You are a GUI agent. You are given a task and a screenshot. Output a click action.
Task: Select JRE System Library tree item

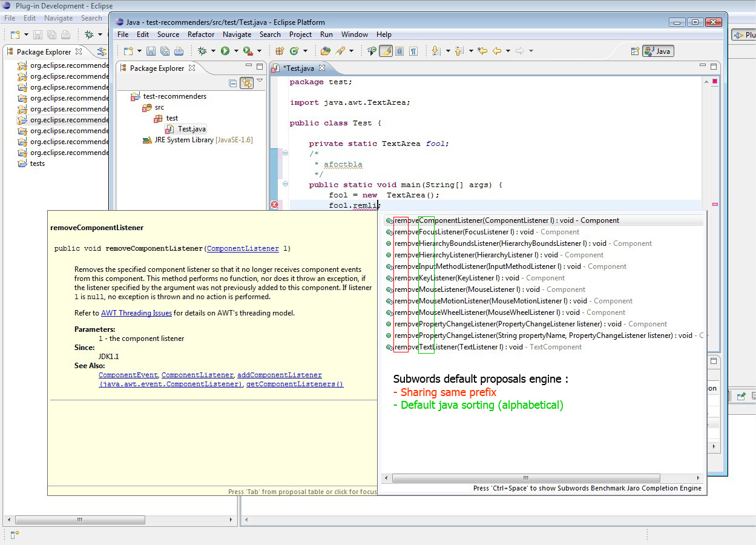click(197, 140)
